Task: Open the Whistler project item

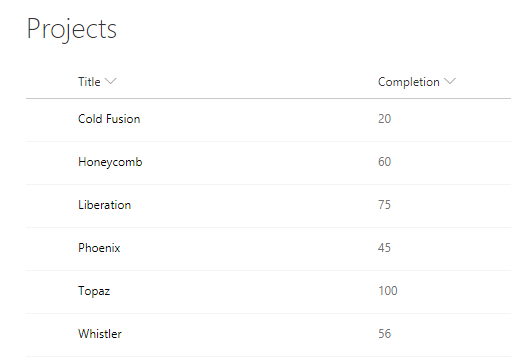Action: point(100,334)
